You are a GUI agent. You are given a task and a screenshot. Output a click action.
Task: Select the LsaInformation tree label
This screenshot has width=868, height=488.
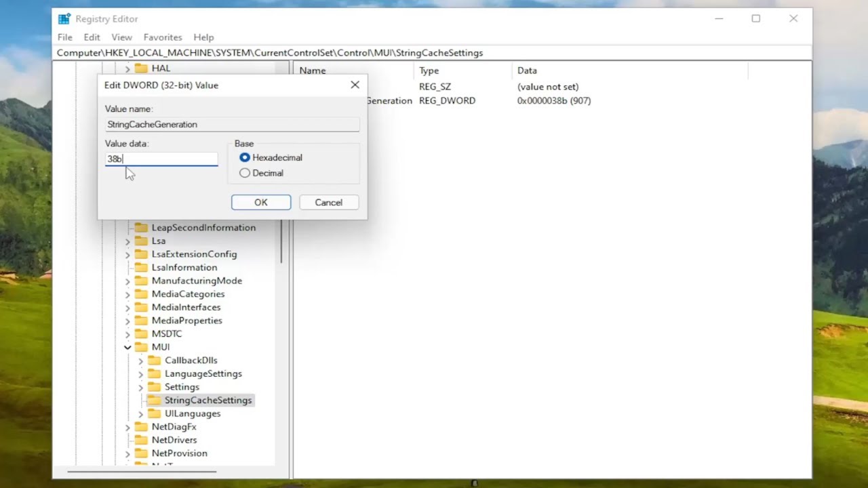pyautogui.click(x=184, y=268)
